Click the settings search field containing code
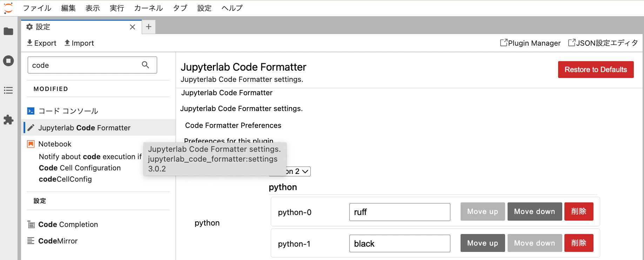The width and height of the screenshot is (644, 260). point(92,65)
